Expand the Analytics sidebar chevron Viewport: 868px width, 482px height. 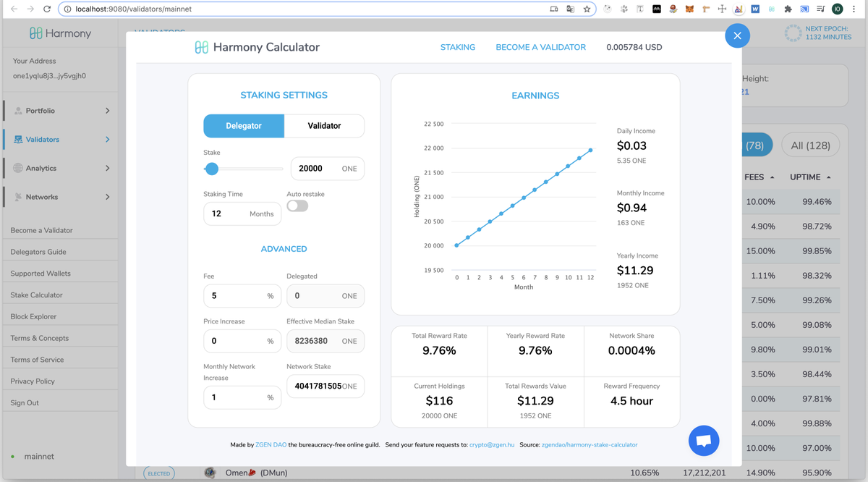108,168
